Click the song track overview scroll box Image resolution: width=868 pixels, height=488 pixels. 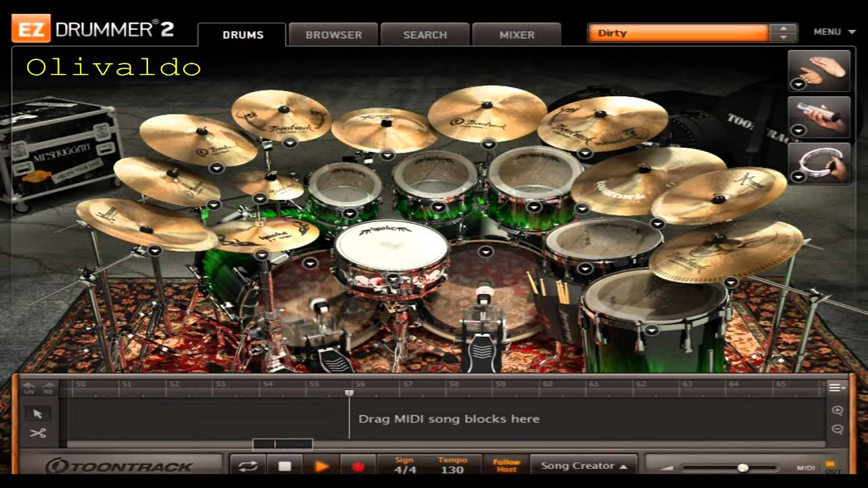coord(283,445)
